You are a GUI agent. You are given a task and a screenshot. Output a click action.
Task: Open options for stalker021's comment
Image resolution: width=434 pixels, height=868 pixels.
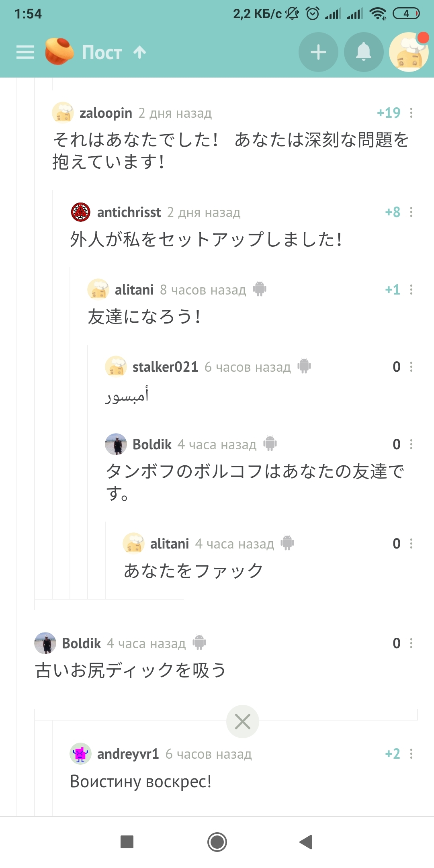411,367
